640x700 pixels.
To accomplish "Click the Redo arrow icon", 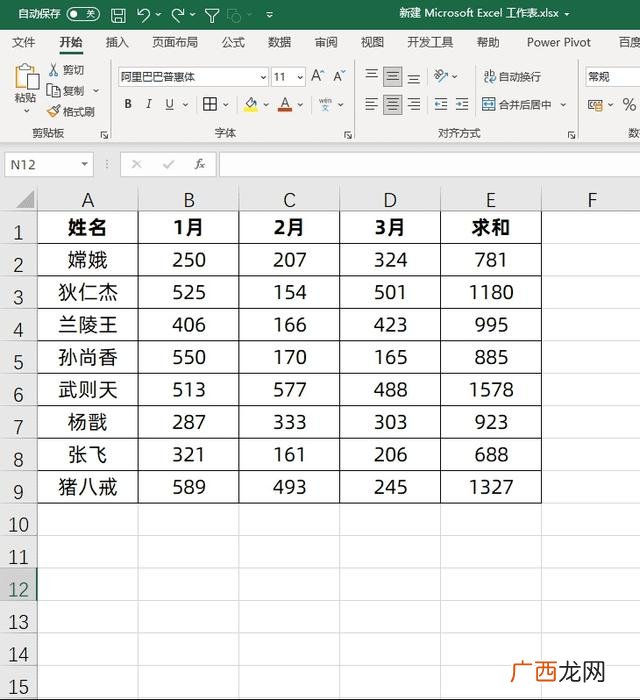I will (178, 15).
